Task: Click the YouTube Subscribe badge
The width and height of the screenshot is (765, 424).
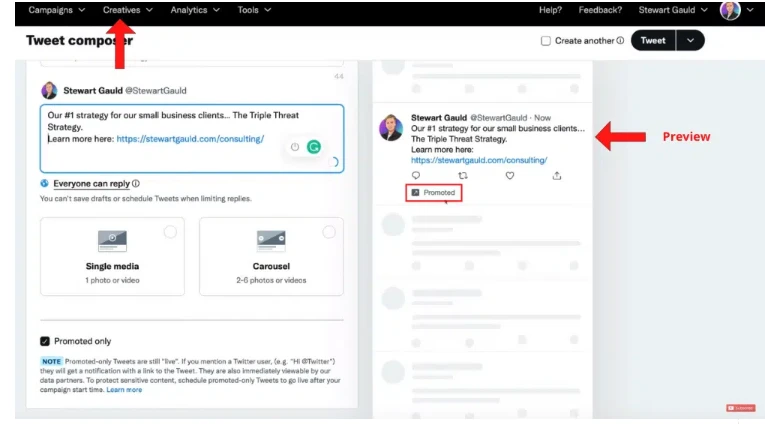Action: (741, 408)
